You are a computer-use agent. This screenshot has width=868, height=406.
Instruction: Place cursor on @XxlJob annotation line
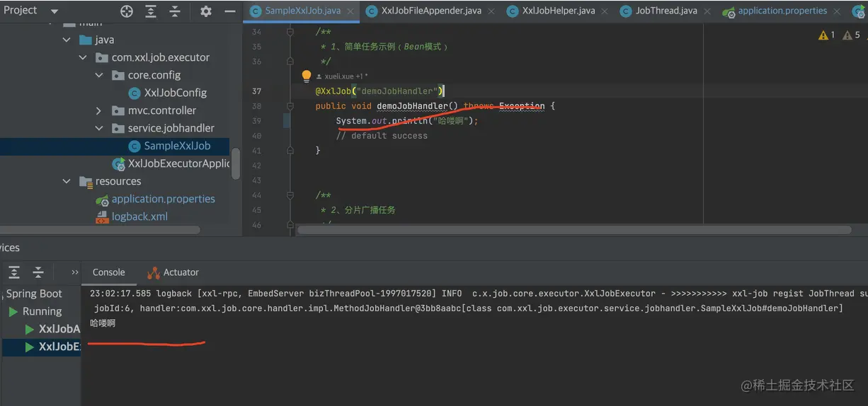[379, 91]
